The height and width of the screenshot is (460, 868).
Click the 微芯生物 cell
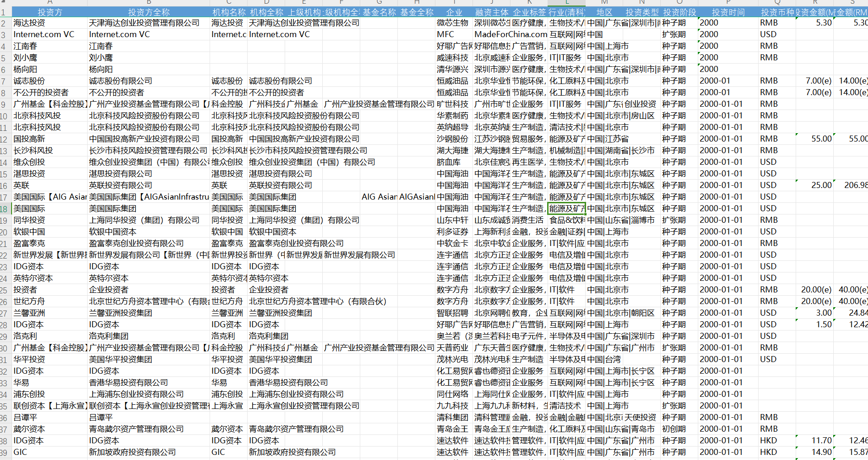coord(454,23)
